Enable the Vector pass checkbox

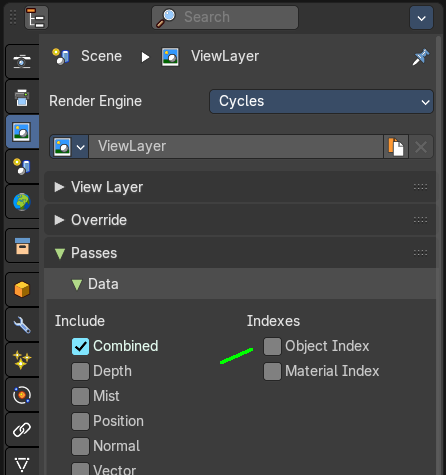pos(80,469)
